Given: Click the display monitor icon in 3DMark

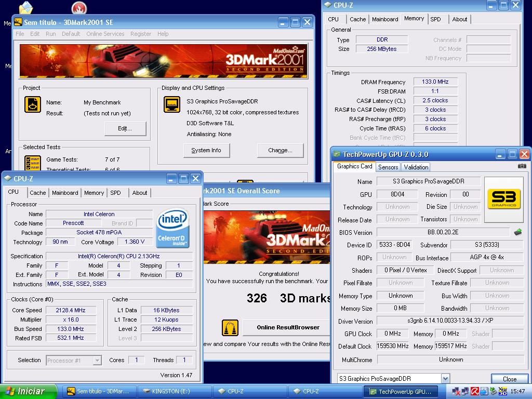Looking at the screenshot, I should pyautogui.click(x=172, y=104).
